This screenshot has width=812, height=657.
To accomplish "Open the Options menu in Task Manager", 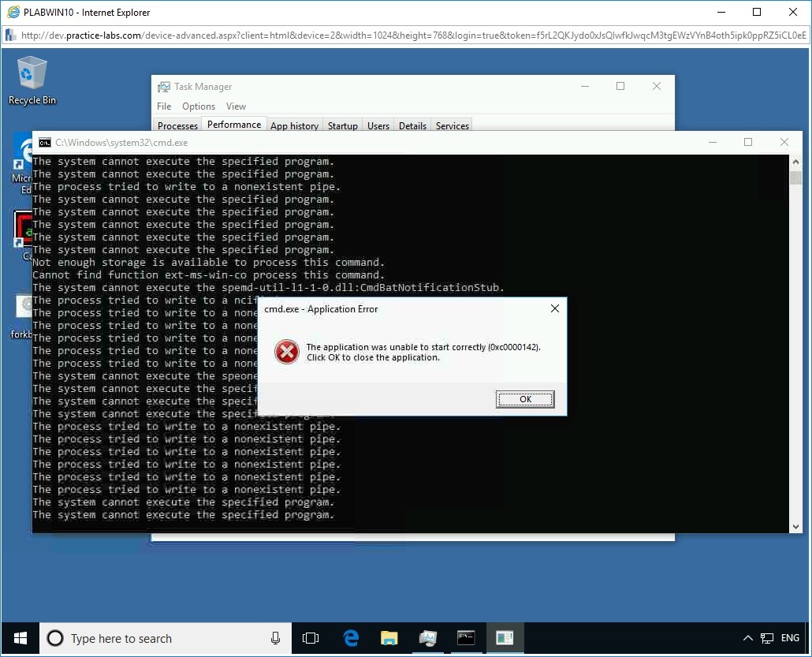I will point(198,106).
